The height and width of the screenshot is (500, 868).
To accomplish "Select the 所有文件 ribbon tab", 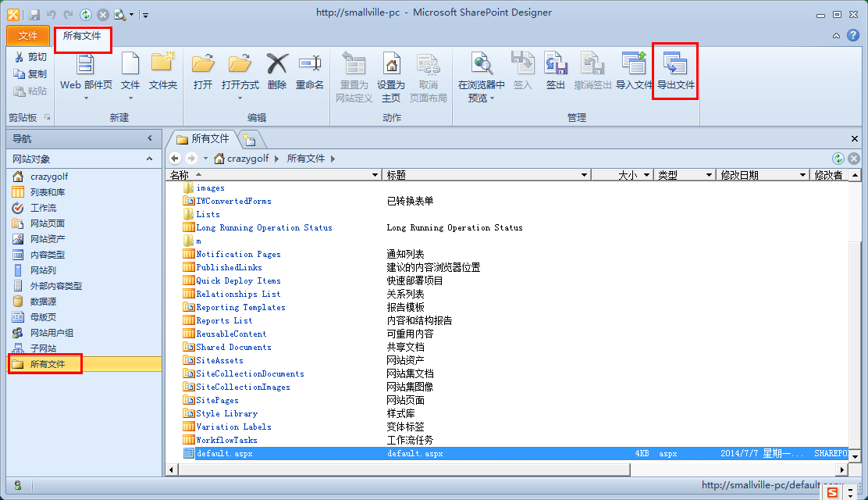I will tap(82, 36).
